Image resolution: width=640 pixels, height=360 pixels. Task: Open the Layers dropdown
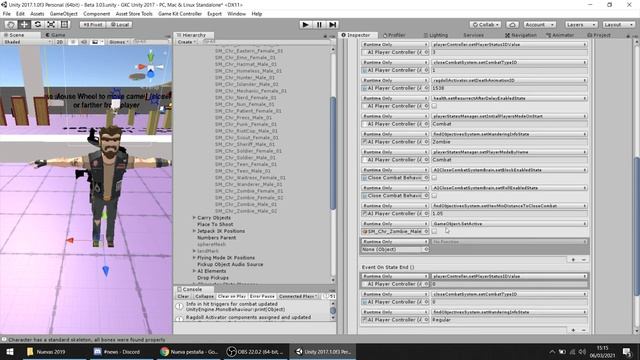click(x=581, y=25)
